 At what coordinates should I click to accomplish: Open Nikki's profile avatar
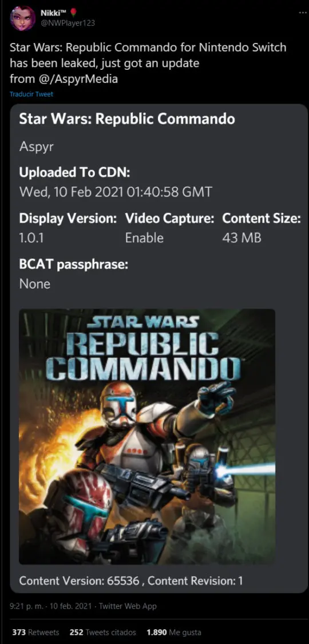click(x=22, y=18)
